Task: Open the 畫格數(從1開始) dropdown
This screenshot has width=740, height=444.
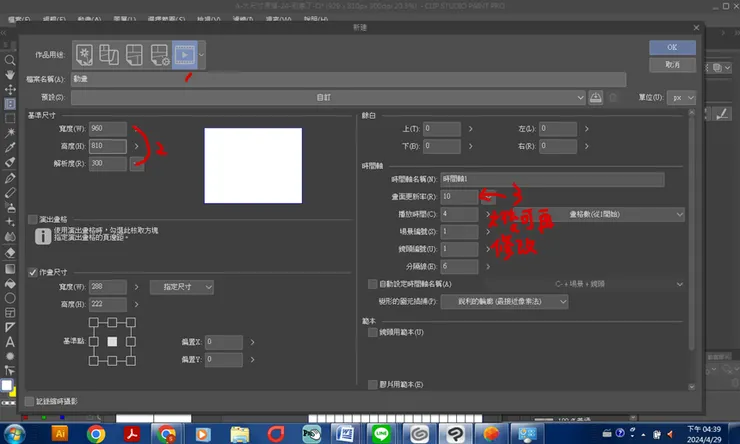Action: [599, 214]
